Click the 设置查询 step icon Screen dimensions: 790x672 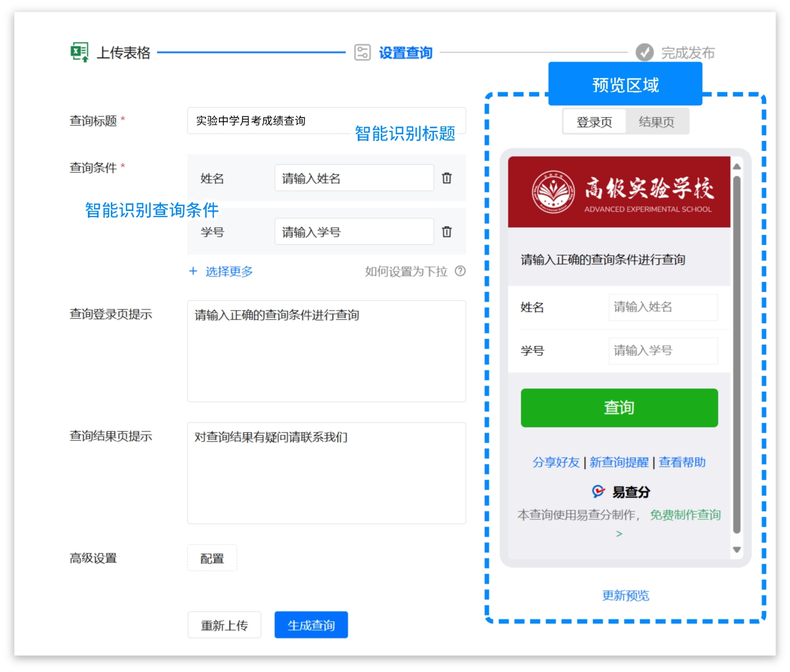click(363, 52)
